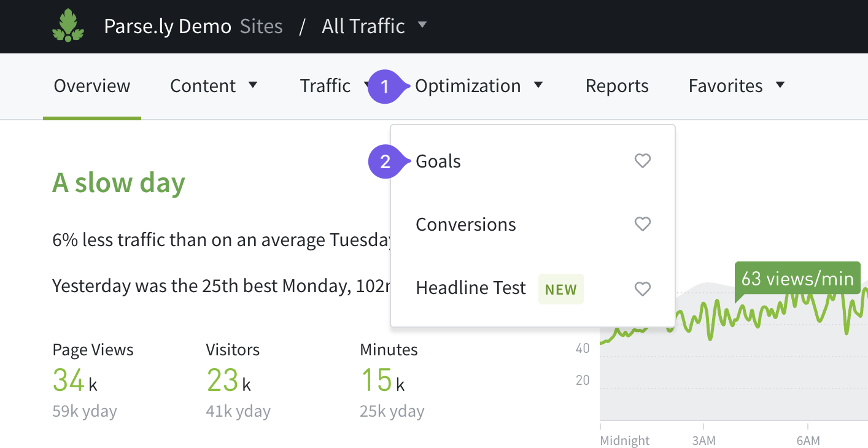This screenshot has width=868, height=448.
Task: Click the Parse.ly leaf logo
Action: [x=68, y=26]
